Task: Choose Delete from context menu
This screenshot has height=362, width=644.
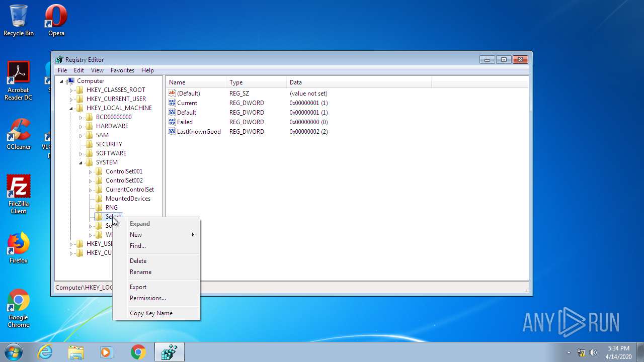Action: (156, 261)
